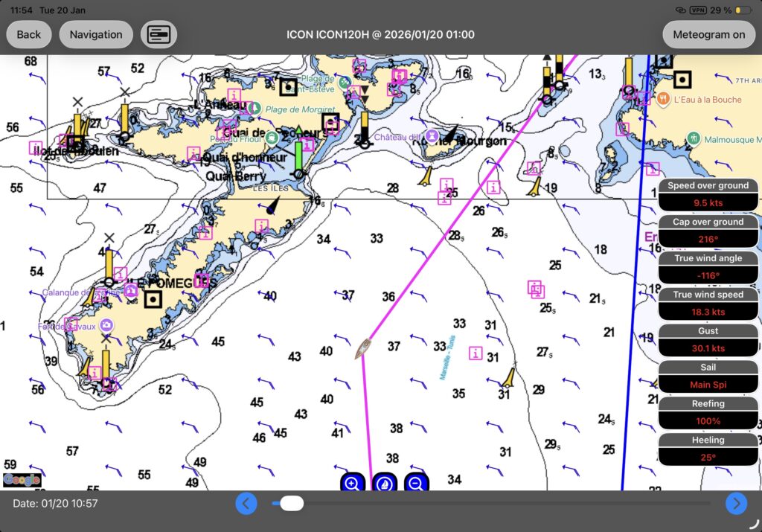The width and height of the screenshot is (762, 532).
Task: Tap the timeline slider knob
Action: (x=291, y=503)
